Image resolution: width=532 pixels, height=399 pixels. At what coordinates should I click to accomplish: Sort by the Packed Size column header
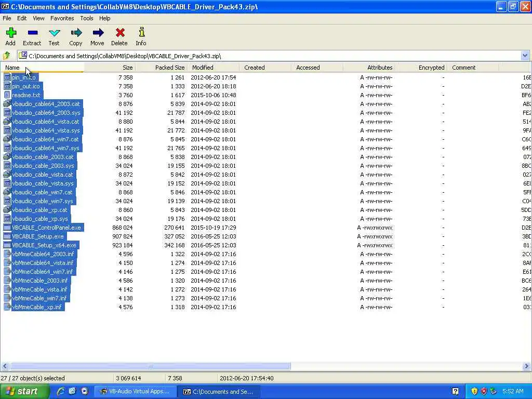pos(161,68)
